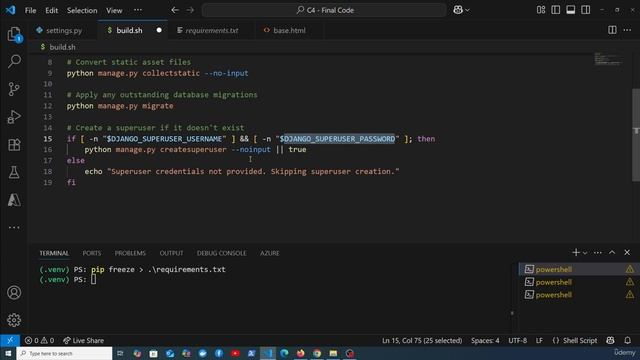Image resolution: width=640 pixels, height=360 pixels.
Task: Open the launch profile dropdown arrow
Action: click(x=585, y=253)
